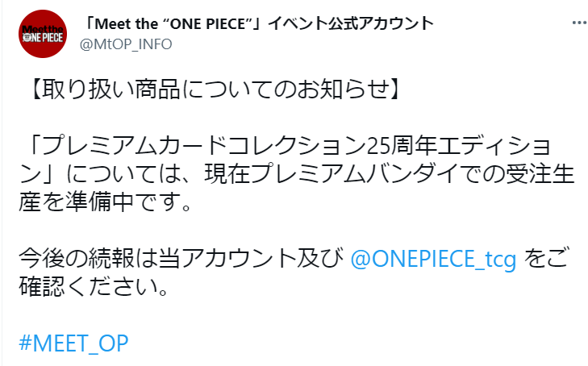
Task: Click the 産を準備中です。 line
Action: tap(106, 202)
